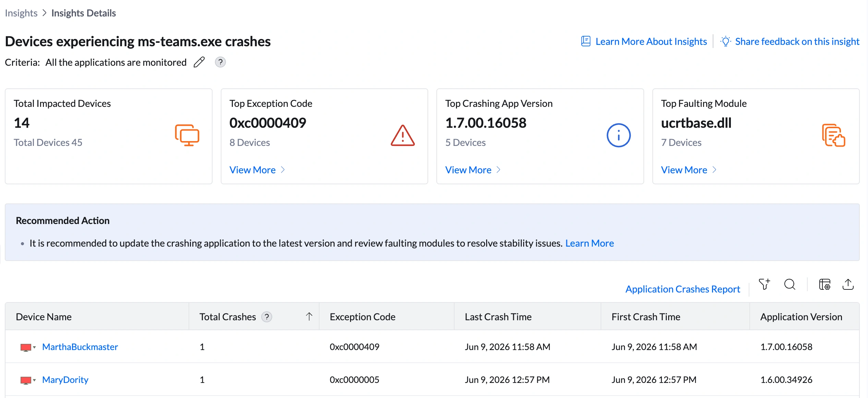This screenshot has height=398, width=868.
Task: Click the impacted devices monitor icon
Action: 187,135
